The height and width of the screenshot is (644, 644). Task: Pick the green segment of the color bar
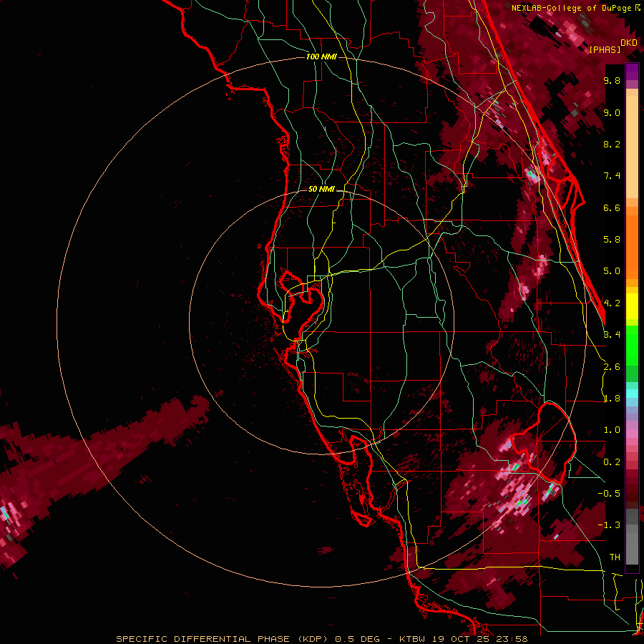coord(632,353)
